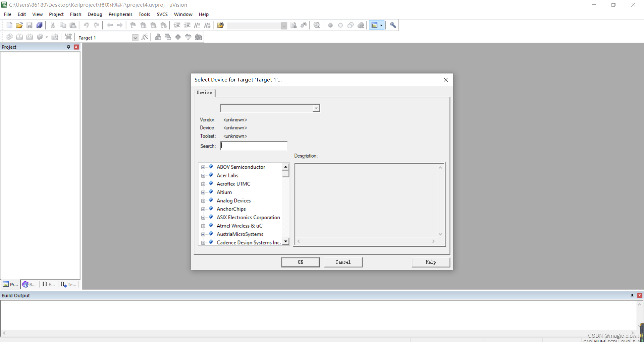Screen dimensions: 644x342
Task: Close the Select Device dialog
Action: [x=446, y=80]
